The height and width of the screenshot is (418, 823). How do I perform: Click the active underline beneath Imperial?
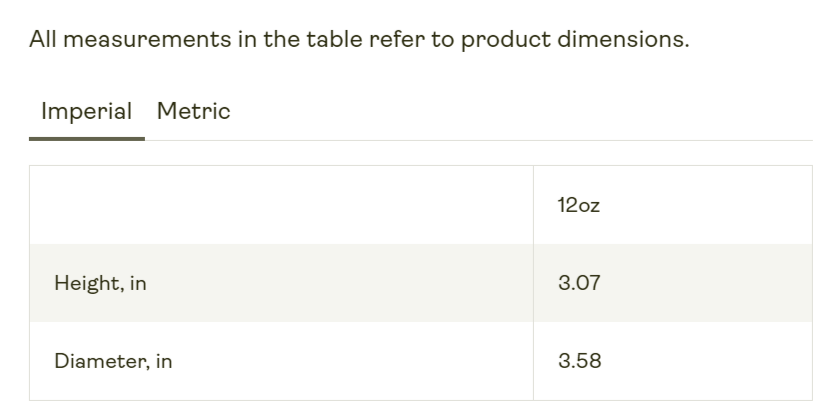[86, 138]
